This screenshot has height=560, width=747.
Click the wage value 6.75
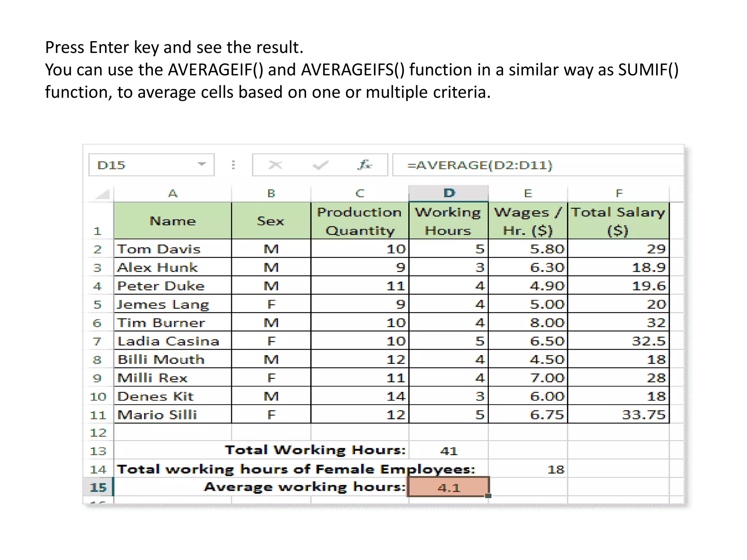click(528, 415)
